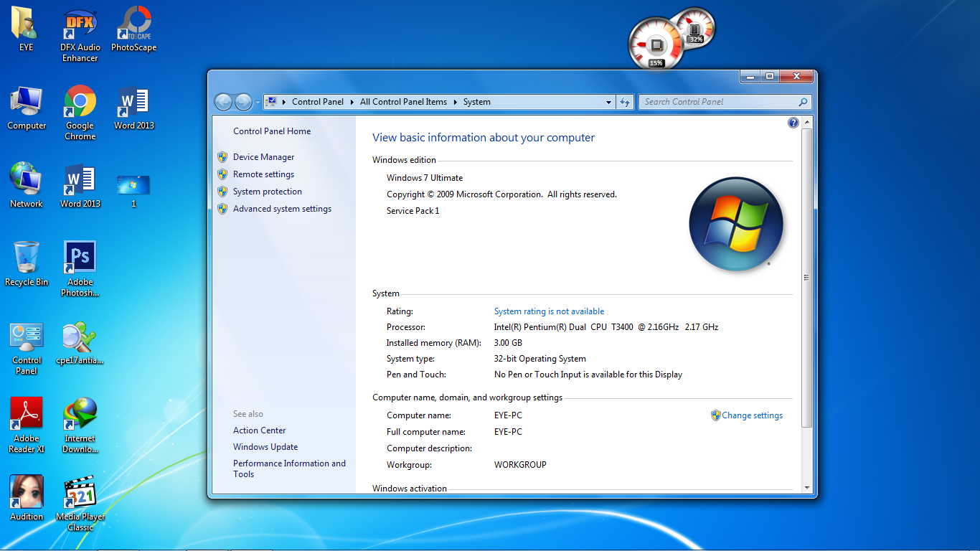Refresh the System page

(625, 102)
